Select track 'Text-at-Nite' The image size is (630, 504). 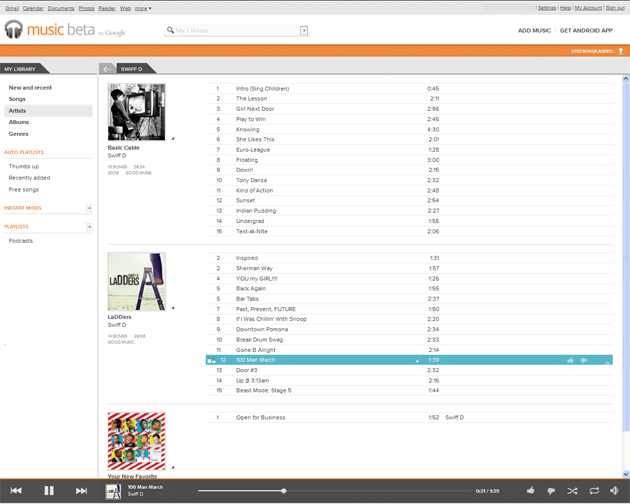tap(409, 231)
